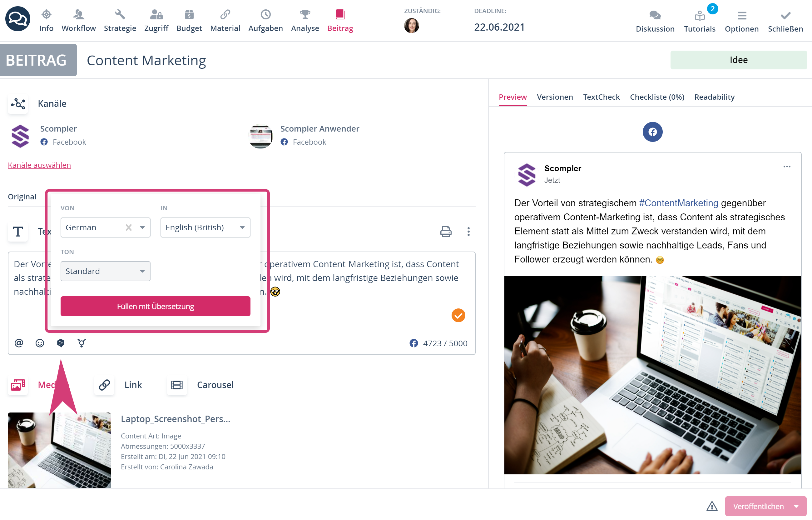Click the gender symbol icon below text
812x520 pixels.
(82, 343)
